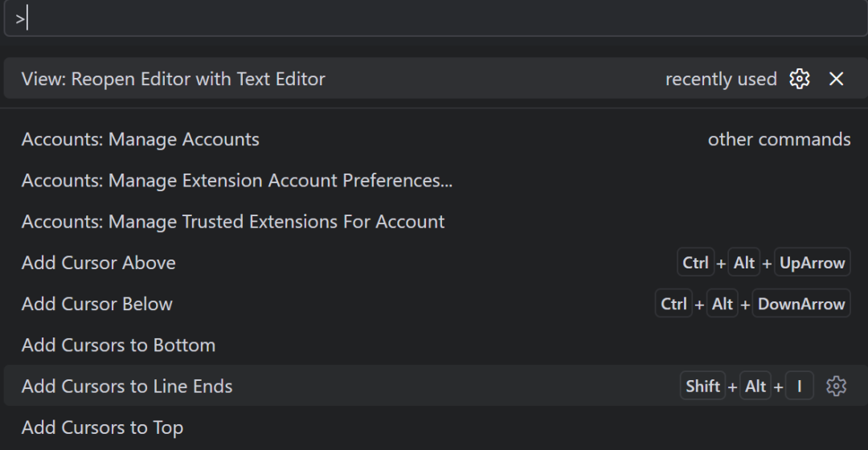Click the 'recently used' label

[x=721, y=79]
